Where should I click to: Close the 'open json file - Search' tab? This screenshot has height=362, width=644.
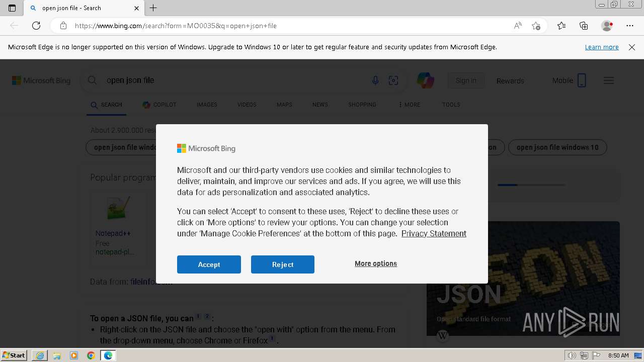coord(137,8)
